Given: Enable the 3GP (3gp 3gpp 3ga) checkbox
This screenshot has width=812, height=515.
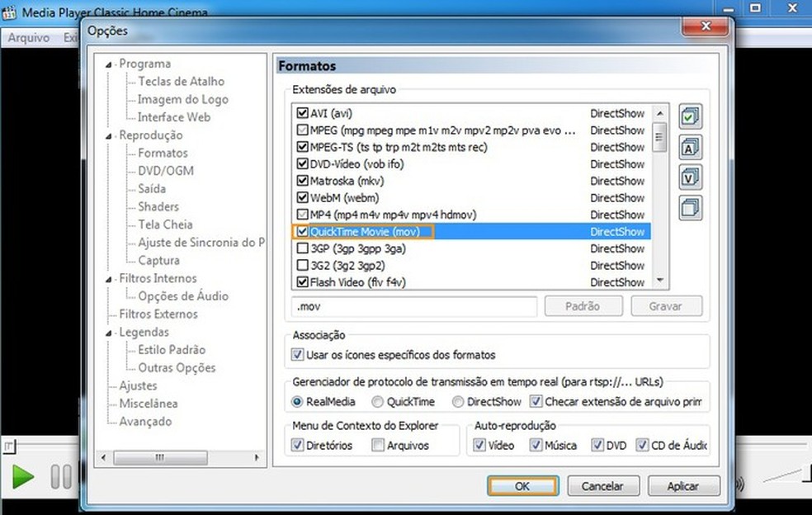Looking at the screenshot, I should [302, 248].
